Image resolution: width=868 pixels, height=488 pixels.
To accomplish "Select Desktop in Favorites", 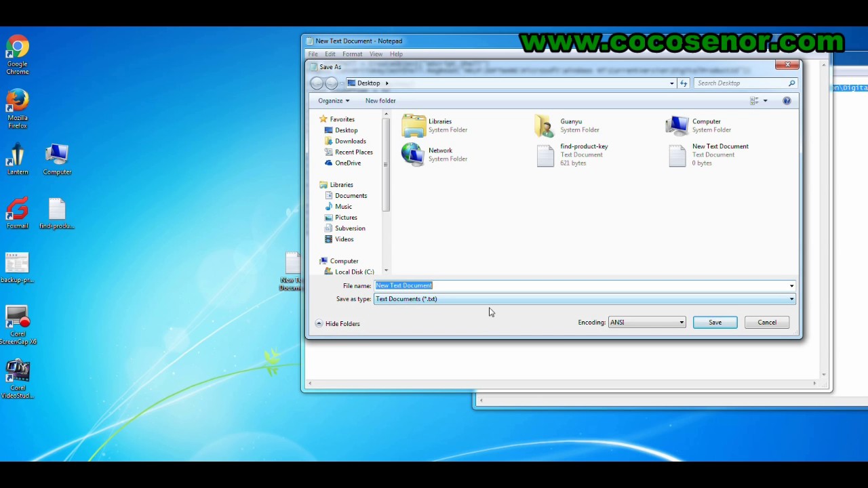I will click(x=341, y=130).
